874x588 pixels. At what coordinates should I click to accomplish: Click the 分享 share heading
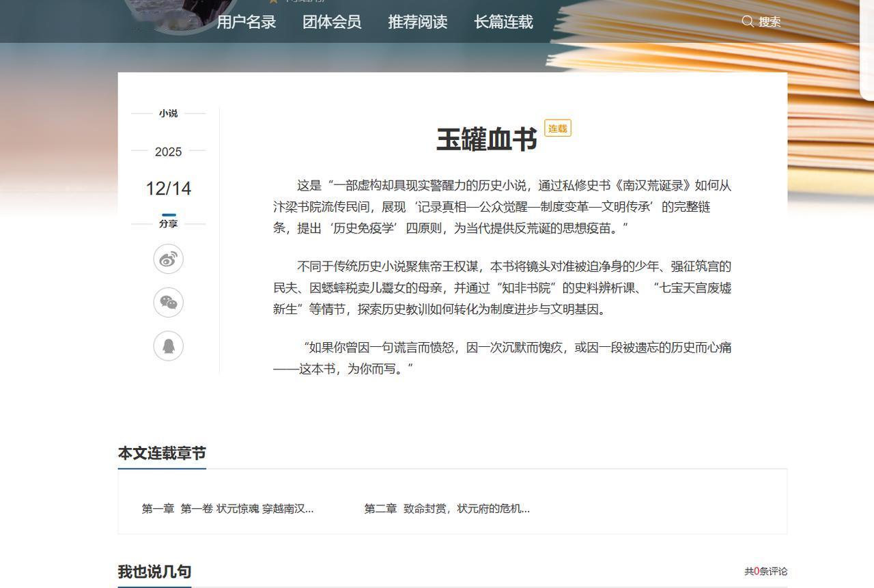click(x=168, y=223)
